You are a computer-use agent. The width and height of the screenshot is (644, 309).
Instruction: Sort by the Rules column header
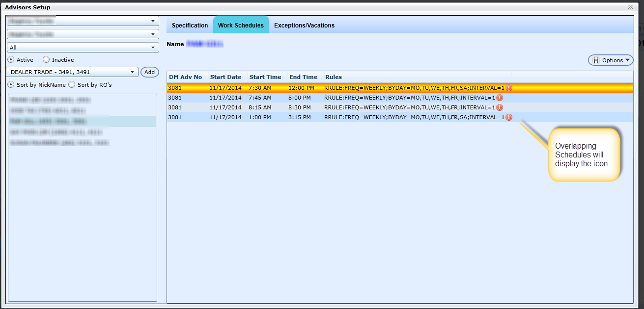coord(334,77)
